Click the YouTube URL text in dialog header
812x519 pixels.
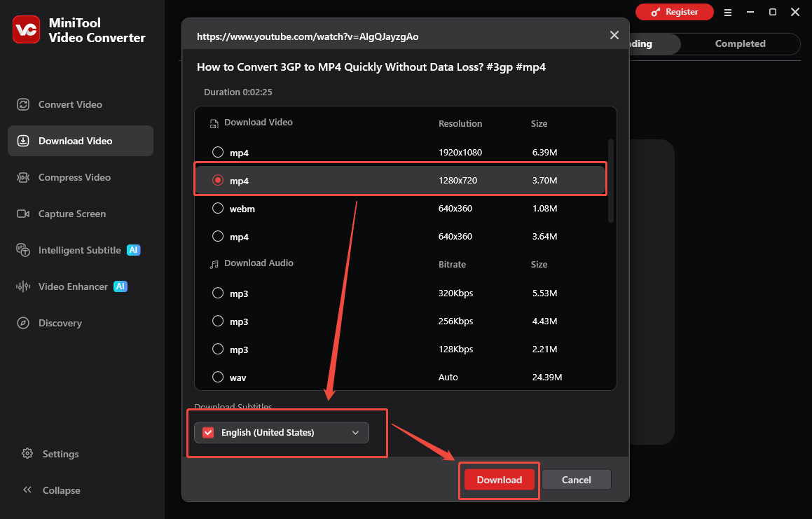pyautogui.click(x=308, y=37)
